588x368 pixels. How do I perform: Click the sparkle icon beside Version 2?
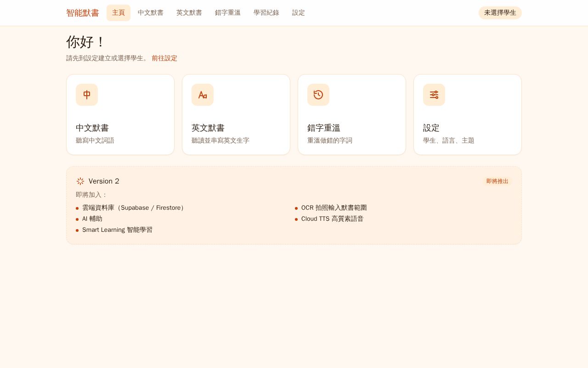coord(80,181)
